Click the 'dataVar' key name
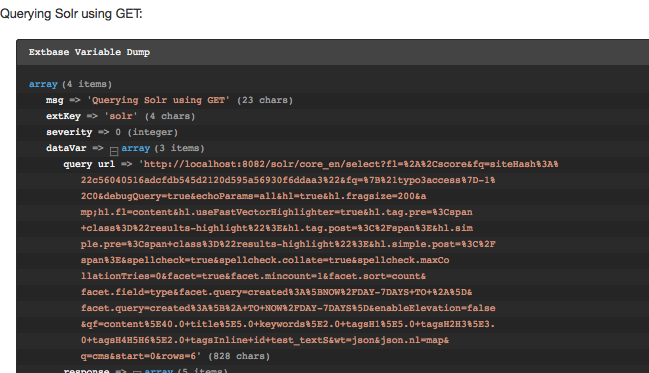 (66, 148)
